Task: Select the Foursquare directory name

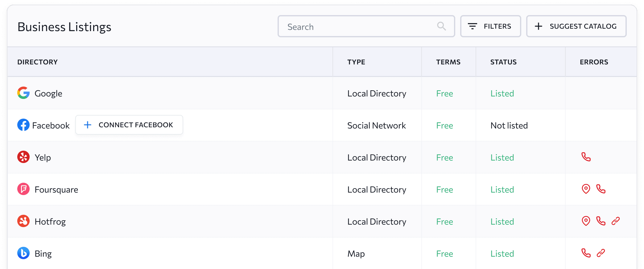Action: pos(56,190)
